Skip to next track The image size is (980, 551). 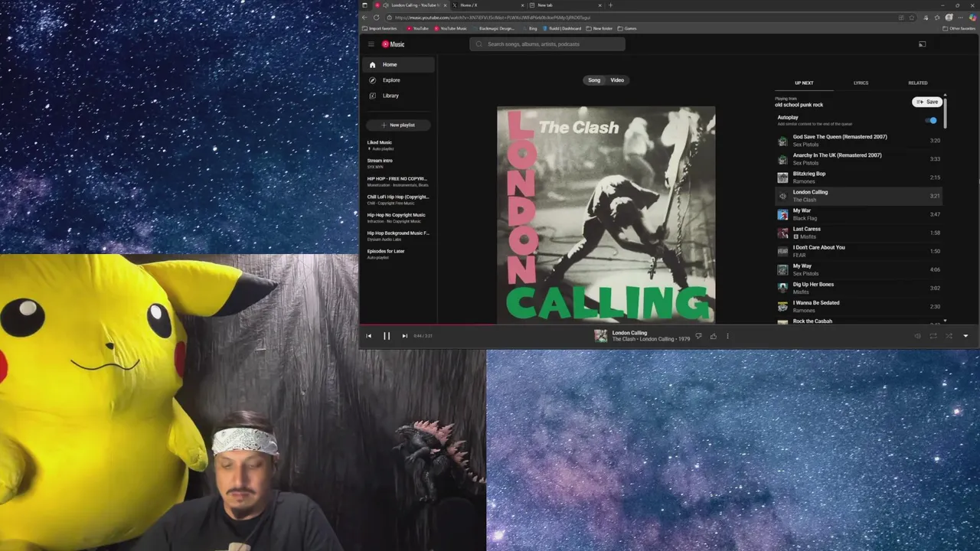point(404,336)
